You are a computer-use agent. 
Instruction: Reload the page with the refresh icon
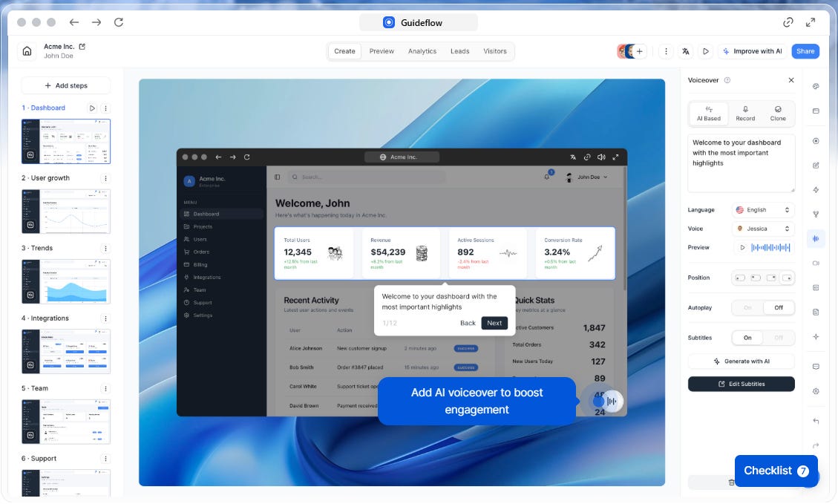(x=119, y=22)
